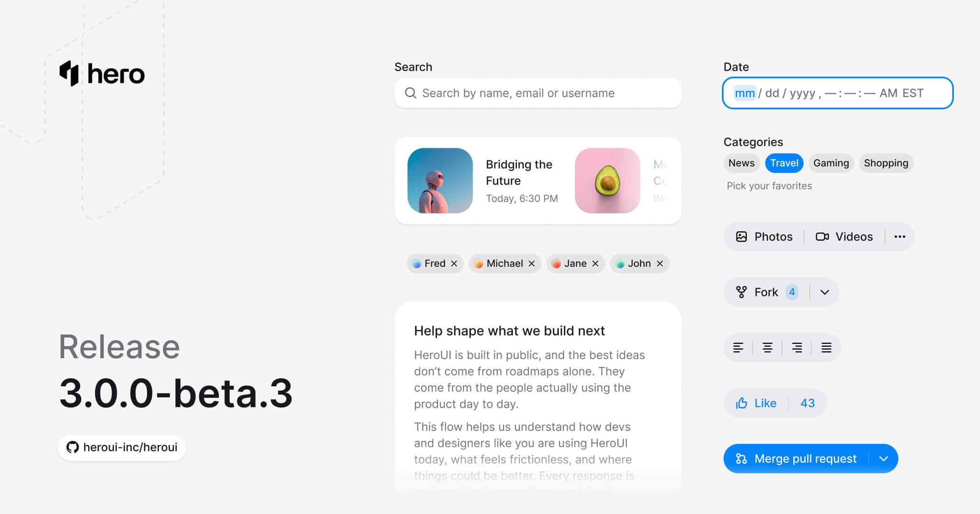This screenshot has width=980, height=514.
Task: Deselect the Travel category
Action: (x=784, y=163)
